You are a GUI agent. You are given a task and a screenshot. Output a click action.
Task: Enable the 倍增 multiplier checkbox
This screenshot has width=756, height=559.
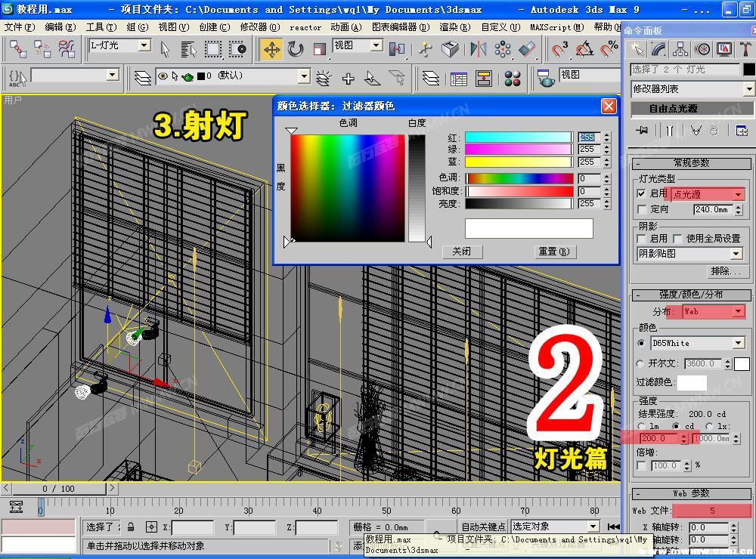click(641, 465)
